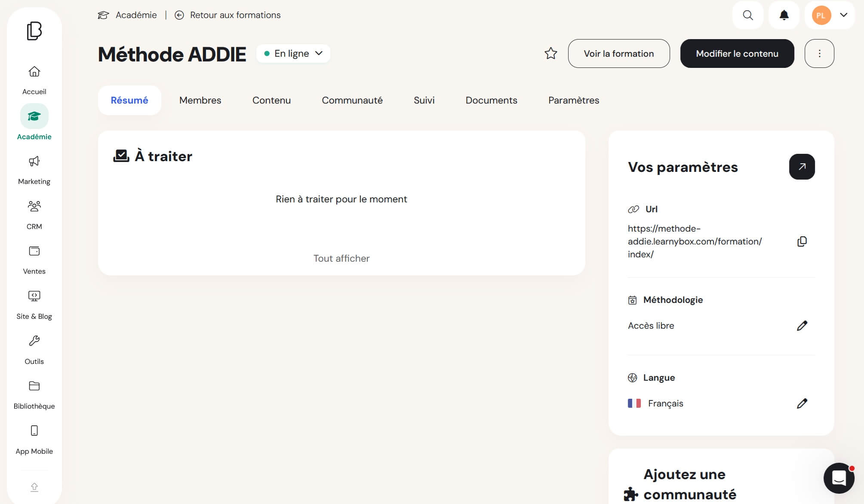Click Retour aux formations link
Screen dimensions: 864x504
(x=235, y=15)
